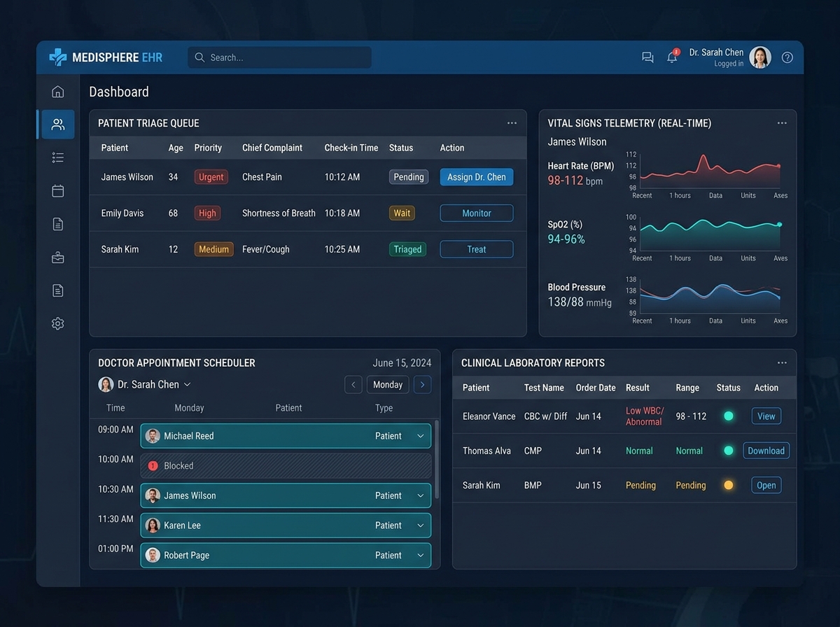
Task: Download Thomas Alva's CMP report
Action: click(x=766, y=451)
